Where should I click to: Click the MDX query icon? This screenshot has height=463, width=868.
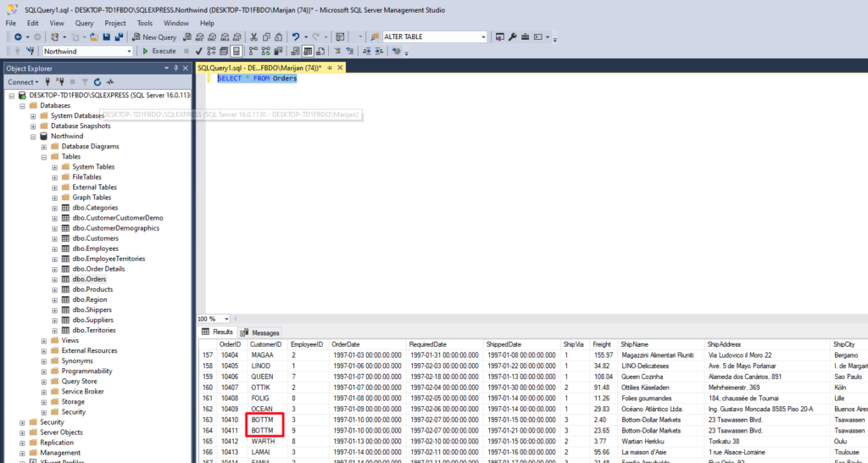tap(200, 37)
